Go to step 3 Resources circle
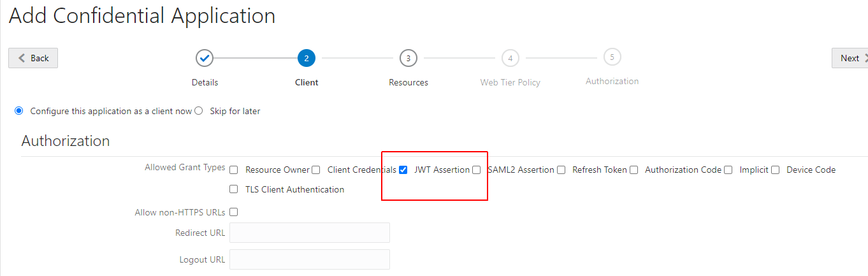Screen dimensions: 868x276 [x=409, y=58]
